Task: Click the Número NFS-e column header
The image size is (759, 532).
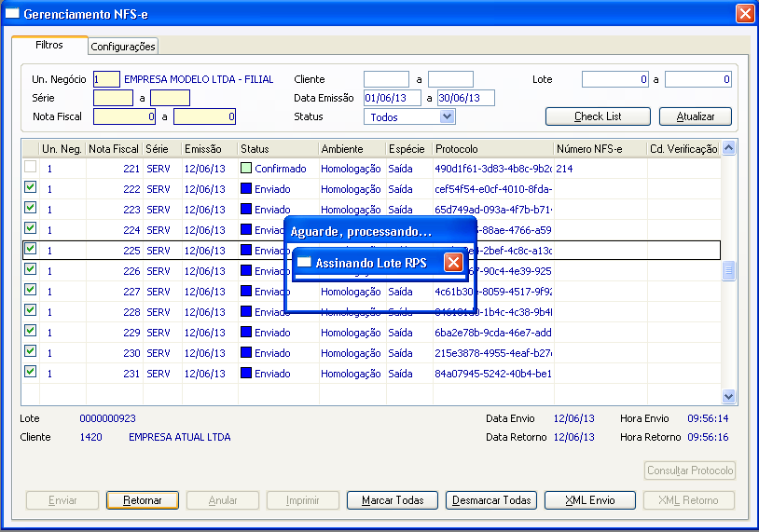Action: (x=600, y=149)
